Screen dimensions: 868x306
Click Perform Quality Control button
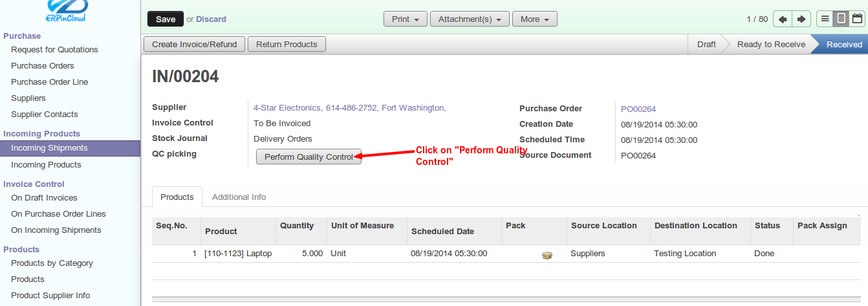click(309, 157)
